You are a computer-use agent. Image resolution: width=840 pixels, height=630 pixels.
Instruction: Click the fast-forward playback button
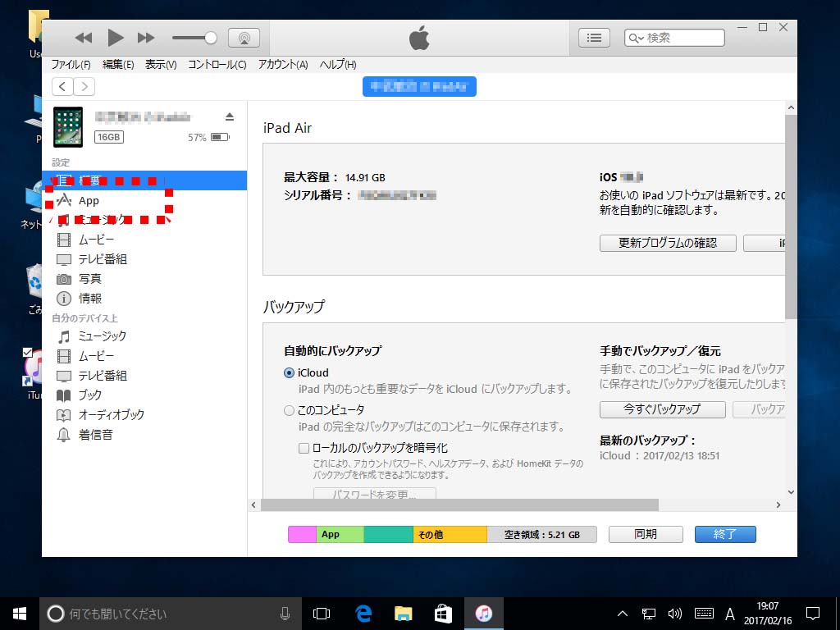click(x=146, y=38)
